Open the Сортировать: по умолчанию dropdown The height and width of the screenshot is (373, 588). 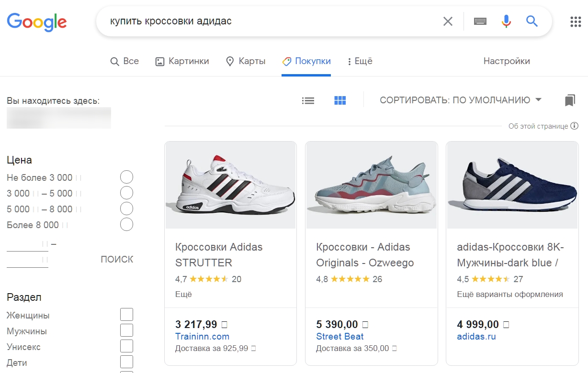click(x=461, y=100)
